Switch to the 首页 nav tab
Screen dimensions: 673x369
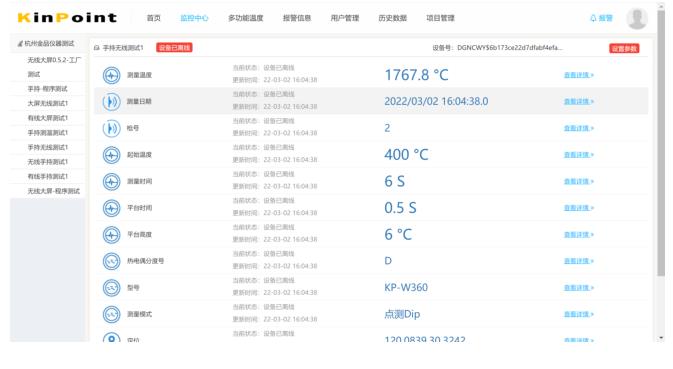click(x=154, y=18)
